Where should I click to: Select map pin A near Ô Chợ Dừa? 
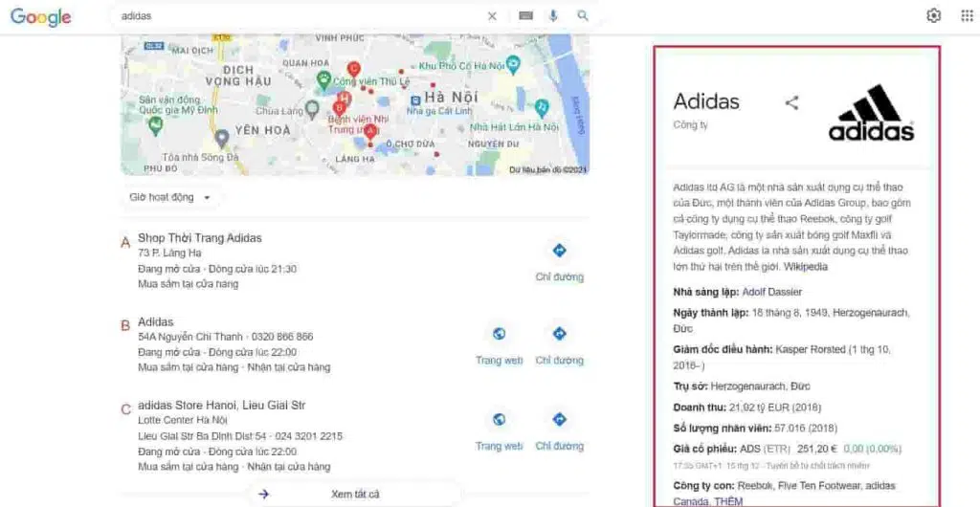[370, 132]
